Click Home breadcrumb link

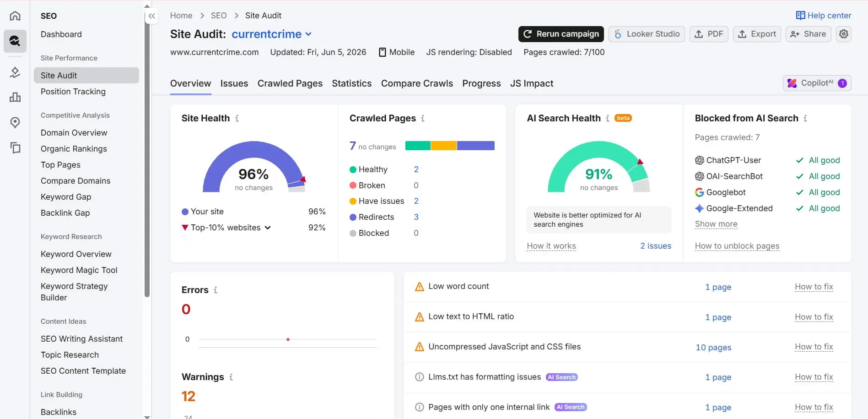pyautogui.click(x=181, y=16)
